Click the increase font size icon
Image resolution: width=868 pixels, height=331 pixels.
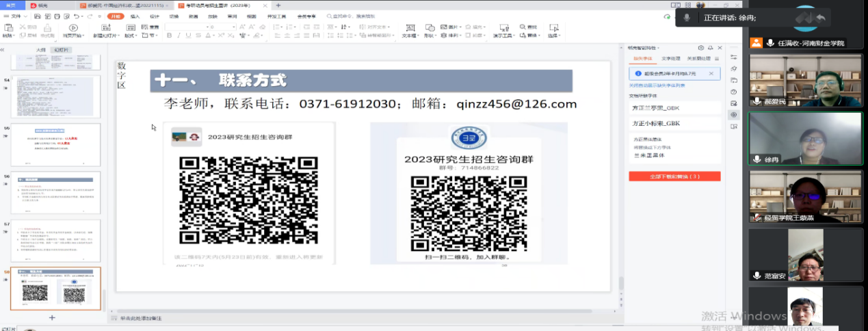point(243,27)
